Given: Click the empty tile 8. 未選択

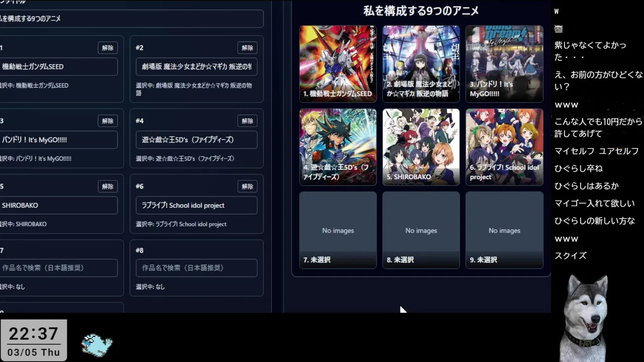Looking at the screenshot, I should tap(421, 230).
